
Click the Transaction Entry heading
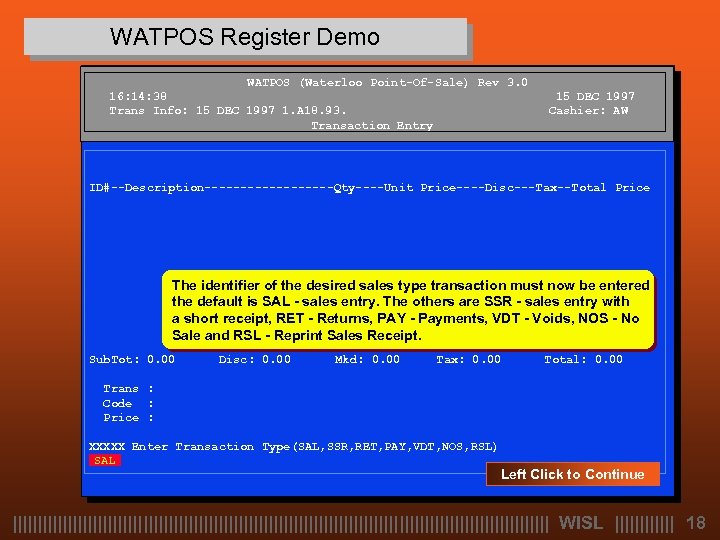(372, 125)
